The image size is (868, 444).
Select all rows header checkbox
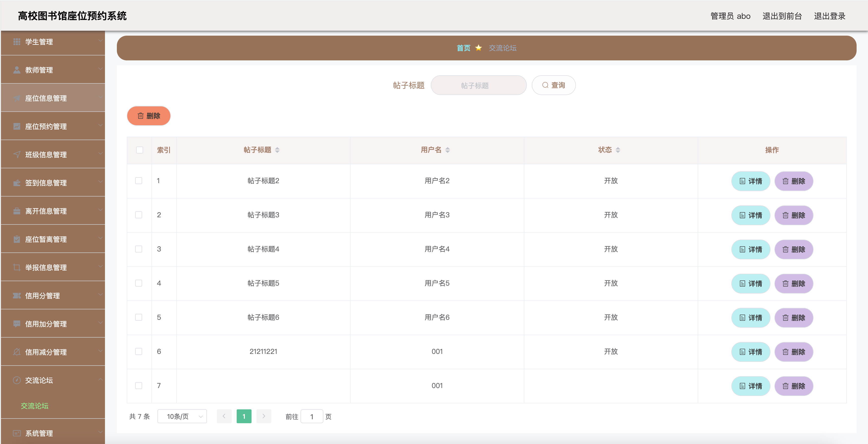pos(139,150)
